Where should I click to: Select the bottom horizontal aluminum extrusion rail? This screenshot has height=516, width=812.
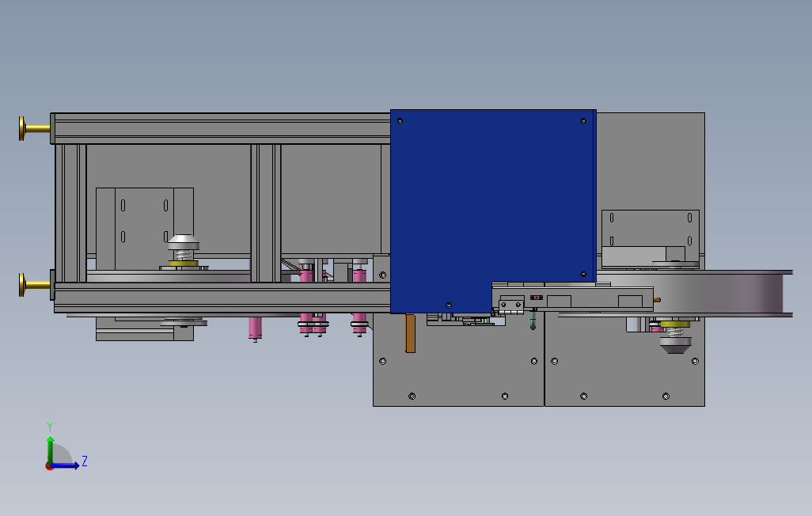[x=222, y=298]
